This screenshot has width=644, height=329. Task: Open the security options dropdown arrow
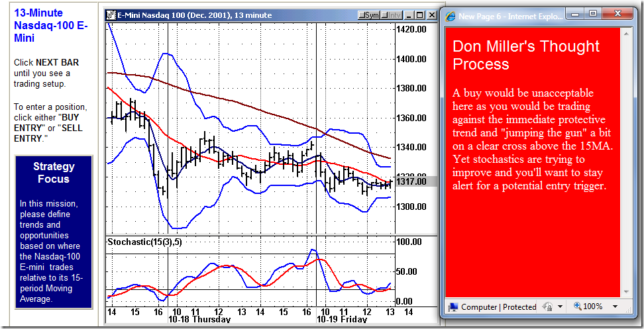559,306
